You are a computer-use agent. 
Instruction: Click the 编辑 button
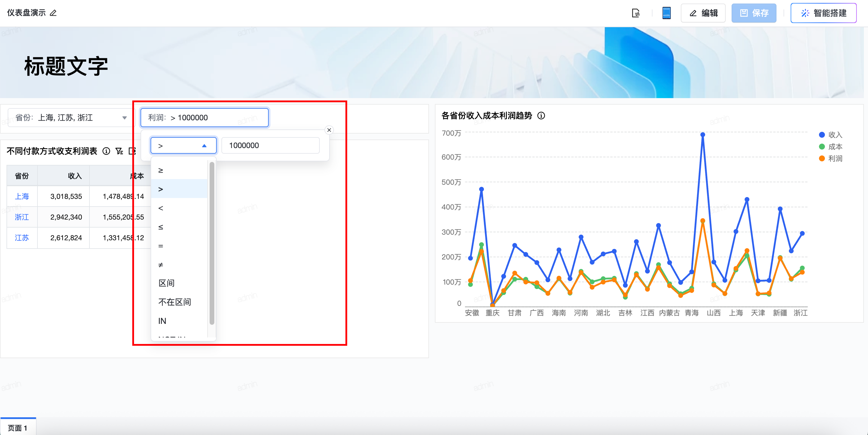coord(703,13)
